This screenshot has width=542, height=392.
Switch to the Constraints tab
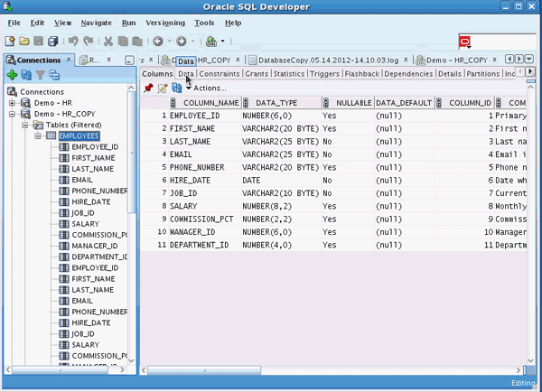pos(220,74)
